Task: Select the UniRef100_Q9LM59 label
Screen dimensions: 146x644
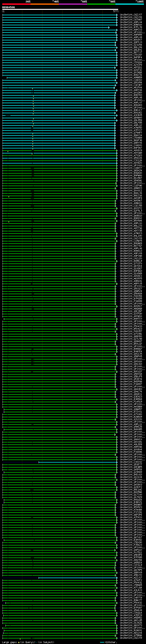Action: tap(131, 120)
